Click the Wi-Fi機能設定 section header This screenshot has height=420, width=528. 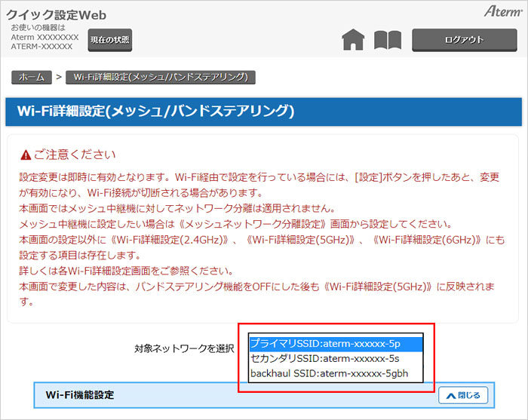pos(79,395)
